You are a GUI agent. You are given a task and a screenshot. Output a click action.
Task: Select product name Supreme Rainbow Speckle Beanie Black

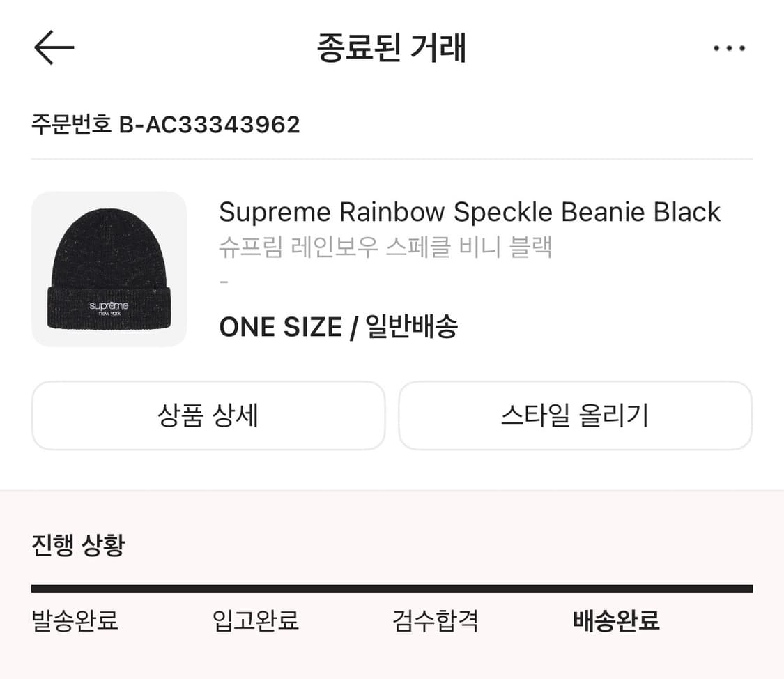[x=470, y=212]
